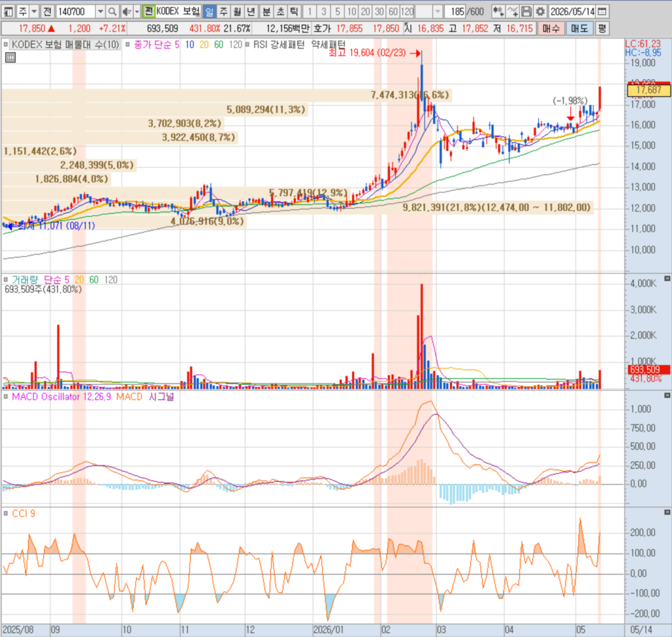Open the grid table icon under chart title
Screen dimensions: 672x637
click(10, 58)
